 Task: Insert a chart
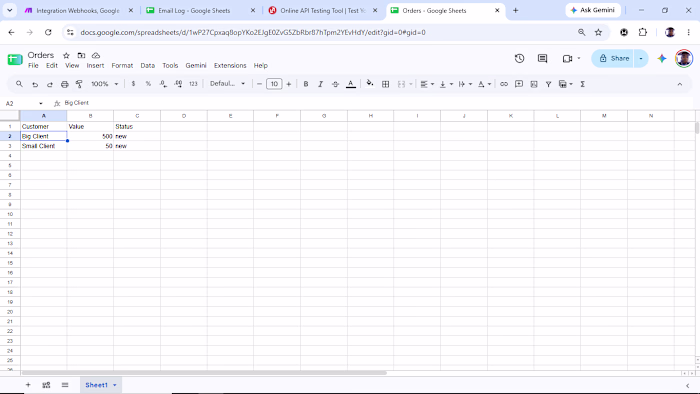tap(533, 84)
